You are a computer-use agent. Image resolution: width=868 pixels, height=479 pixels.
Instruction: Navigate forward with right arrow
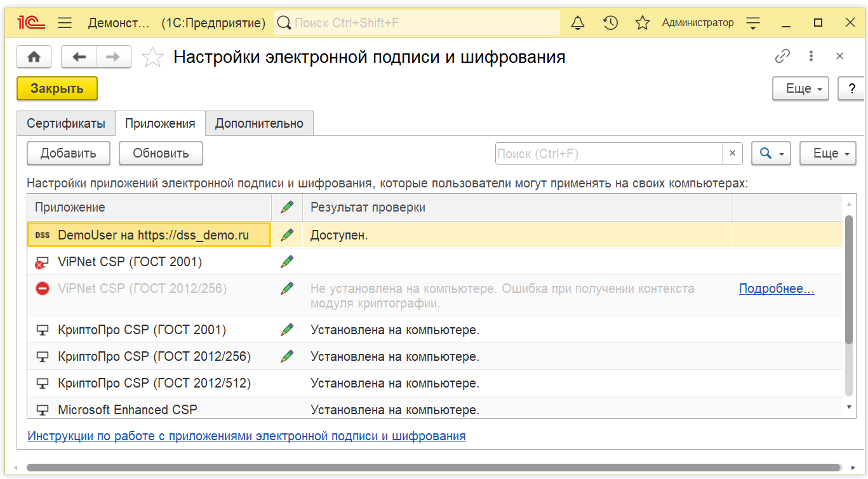coord(113,57)
